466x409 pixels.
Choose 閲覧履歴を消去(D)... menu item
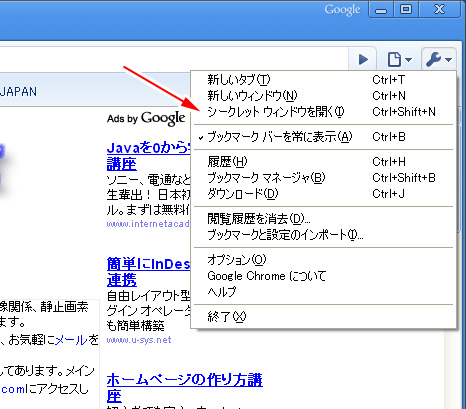pos(323,219)
